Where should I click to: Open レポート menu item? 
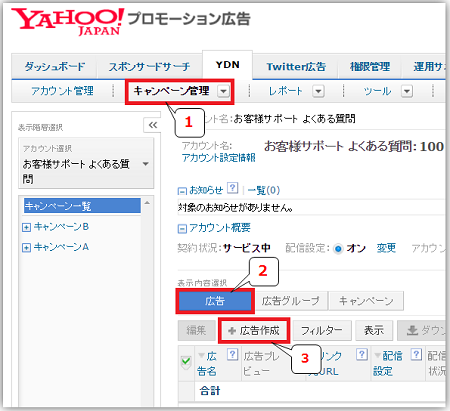[285, 91]
